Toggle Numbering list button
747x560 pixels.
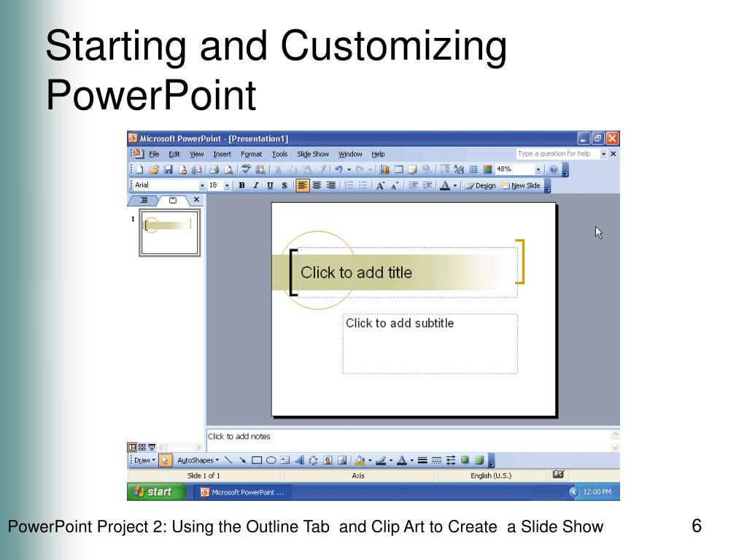349,186
